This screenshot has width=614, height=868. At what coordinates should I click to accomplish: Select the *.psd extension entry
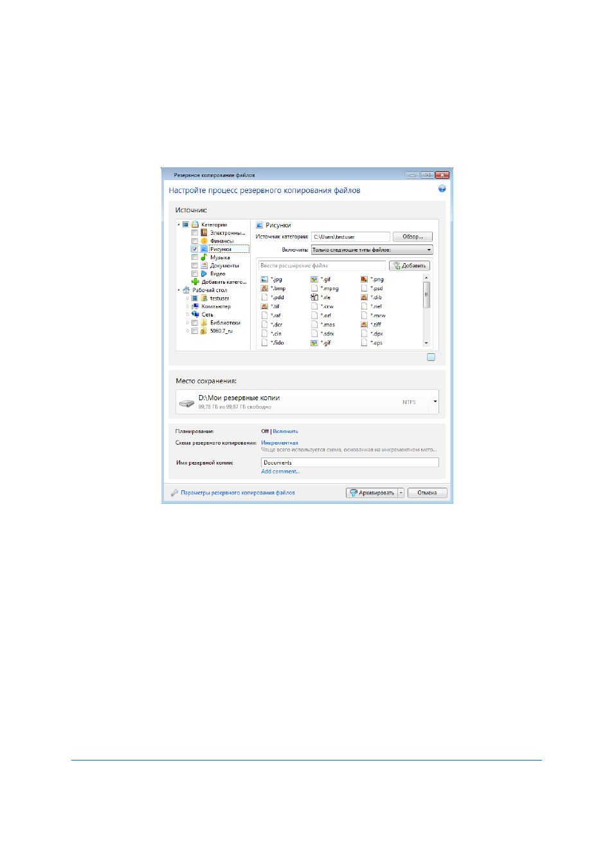point(372,288)
